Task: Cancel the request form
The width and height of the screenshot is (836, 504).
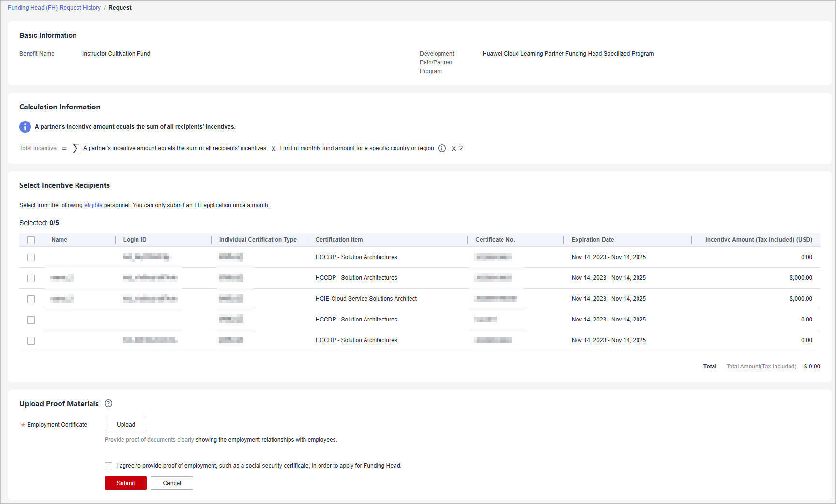Action: (171, 483)
